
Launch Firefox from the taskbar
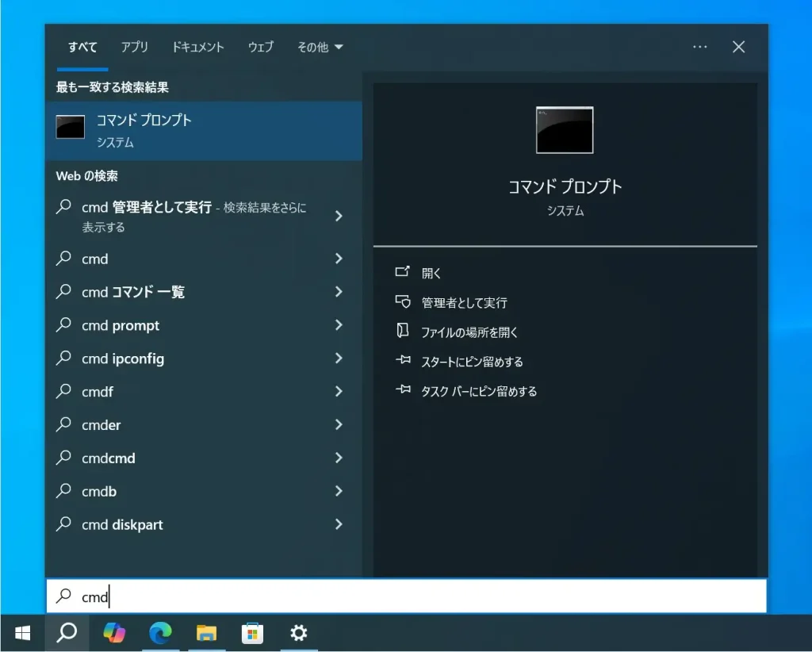pyautogui.click(x=114, y=633)
